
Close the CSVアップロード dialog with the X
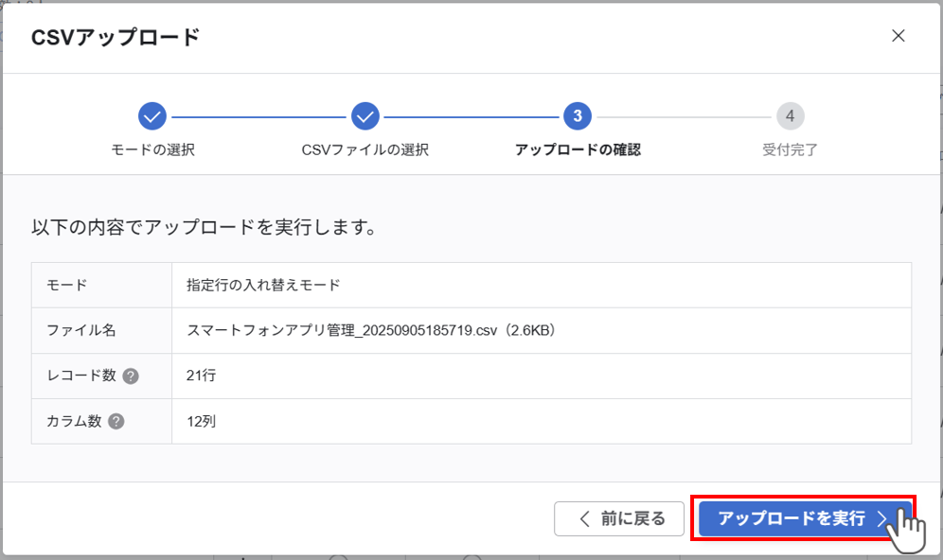click(899, 35)
